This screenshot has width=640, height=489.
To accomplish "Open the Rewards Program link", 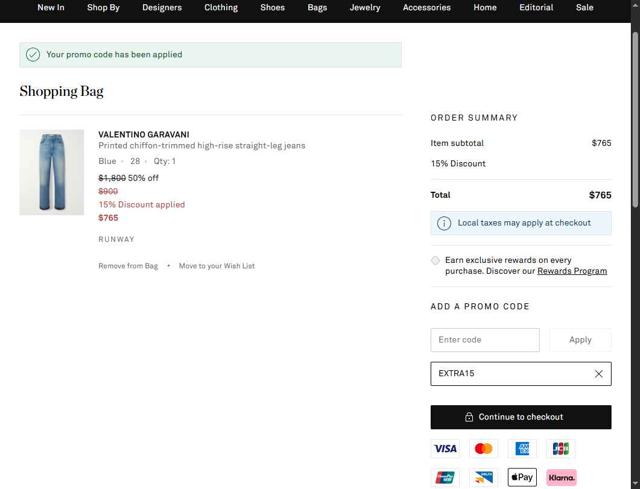I will (x=572, y=271).
